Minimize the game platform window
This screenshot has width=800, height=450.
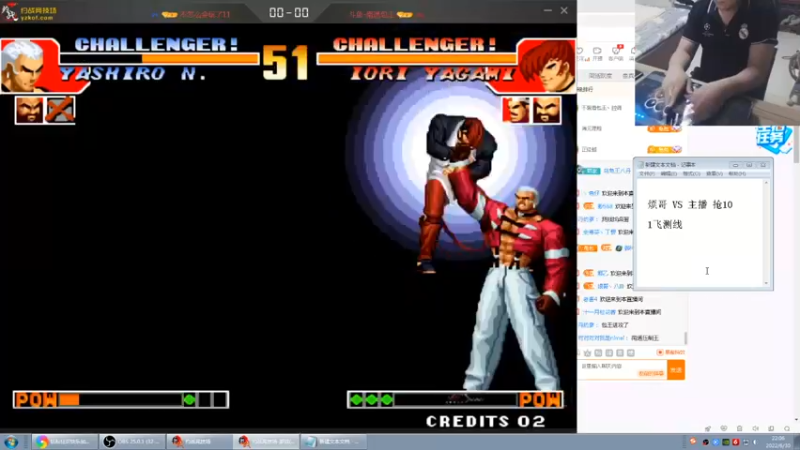tap(547, 10)
